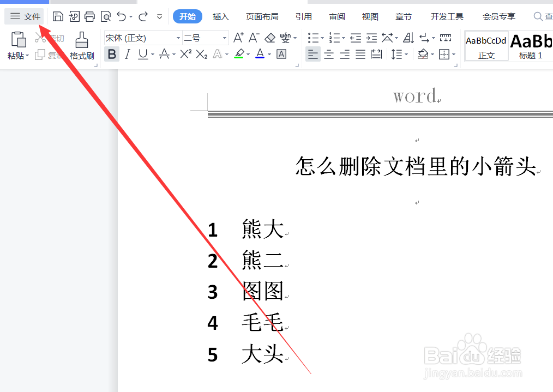Toggle underline formatting
Viewport: 553px width, 392px height.
click(x=141, y=54)
